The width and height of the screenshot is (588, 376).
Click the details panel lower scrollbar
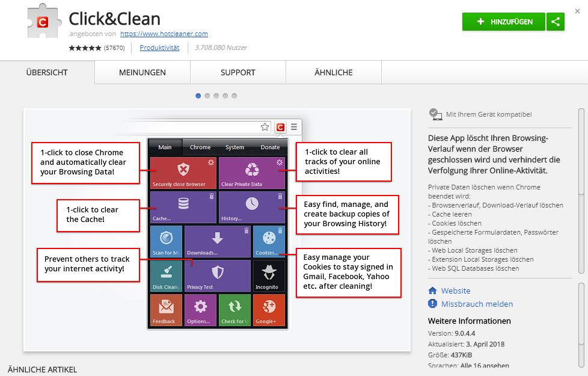click(x=581, y=325)
